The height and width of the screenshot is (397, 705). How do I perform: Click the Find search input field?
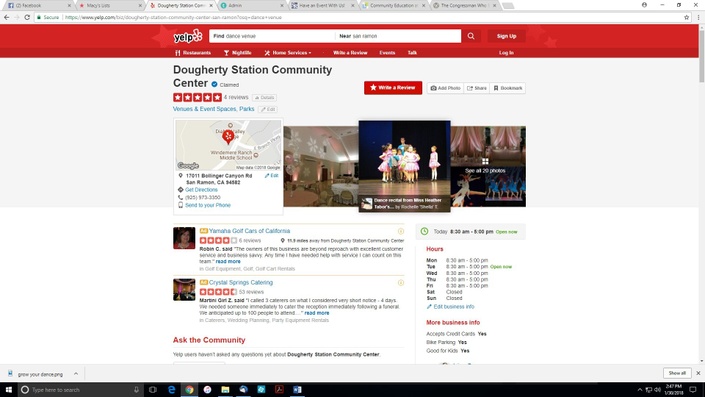click(x=272, y=36)
